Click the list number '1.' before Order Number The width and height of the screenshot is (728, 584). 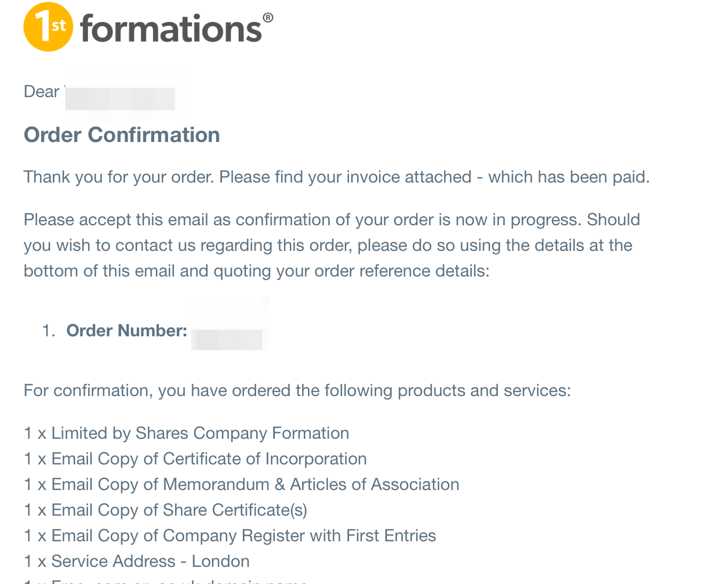pyautogui.click(x=49, y=330)
